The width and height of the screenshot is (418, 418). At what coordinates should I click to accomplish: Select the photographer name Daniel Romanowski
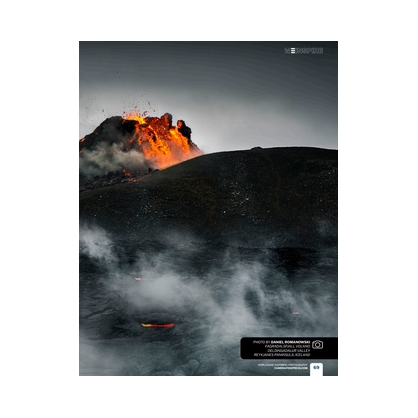[290, 342]
